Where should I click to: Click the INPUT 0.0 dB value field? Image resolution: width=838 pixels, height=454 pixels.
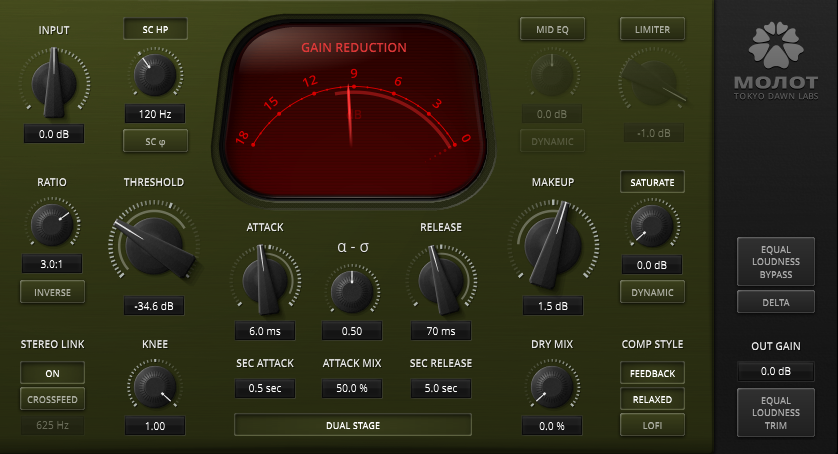pyautogui.click(x=54, y=134)
